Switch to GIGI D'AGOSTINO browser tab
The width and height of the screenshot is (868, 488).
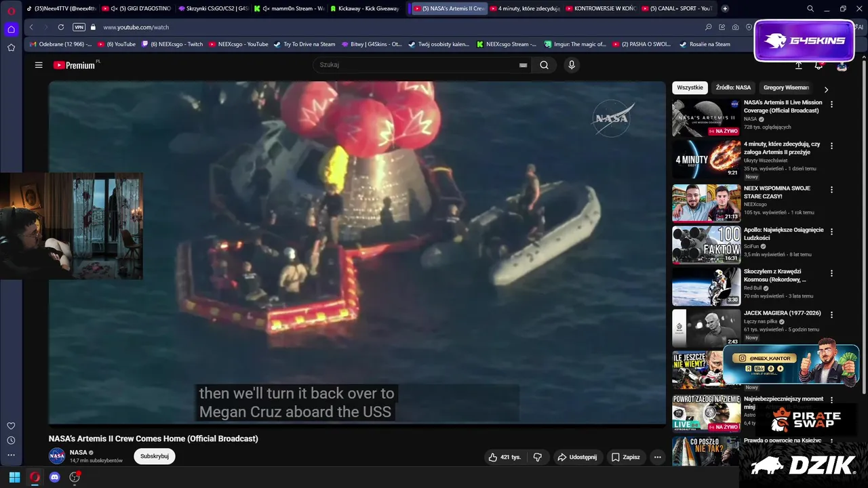[x=136, y=9]
